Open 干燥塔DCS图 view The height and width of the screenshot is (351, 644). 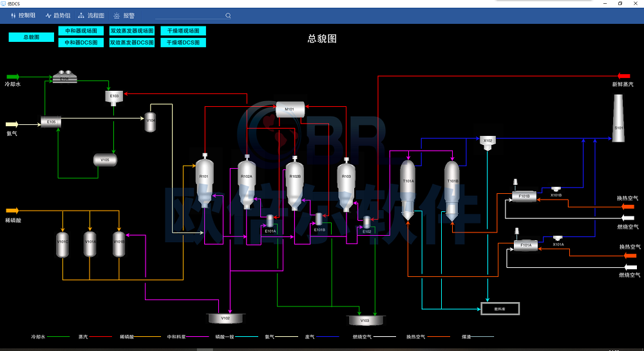(x=183, y=43)
